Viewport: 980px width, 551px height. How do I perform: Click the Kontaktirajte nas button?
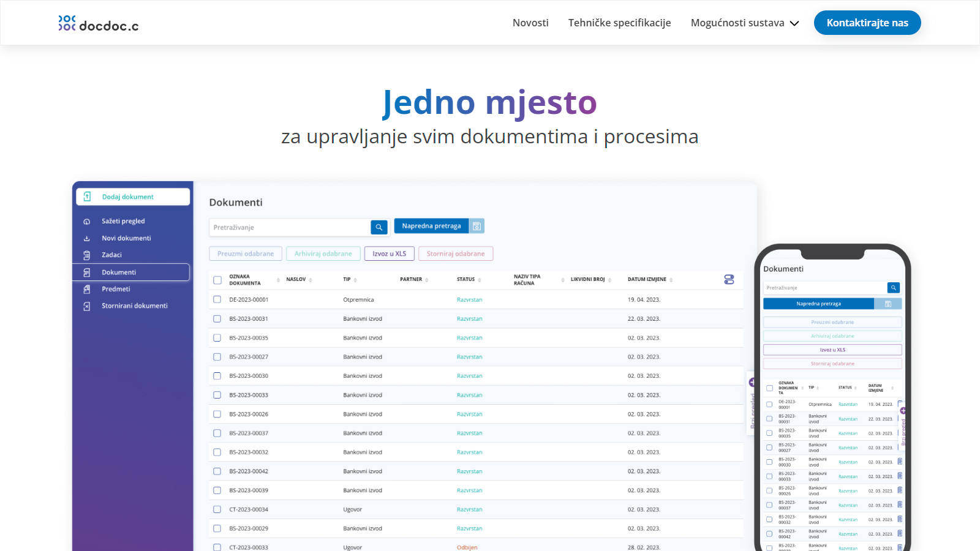tap(867, 23)
